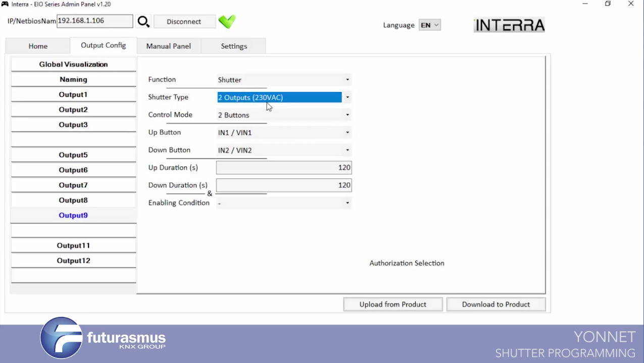
Task: Click the IP/Netbios name address field
Action: pos(94,21)
